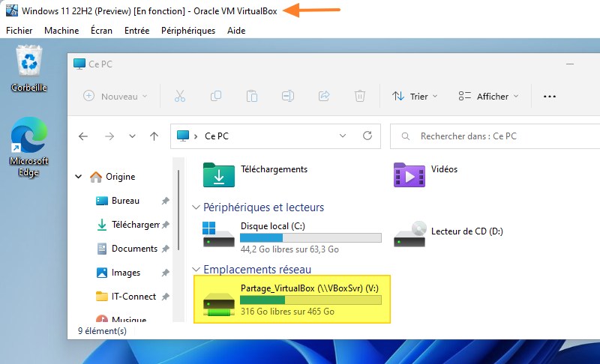Viewport: 600px width, 364px height.
Task: Unpin Images using its pin icon
Action: 165,273
